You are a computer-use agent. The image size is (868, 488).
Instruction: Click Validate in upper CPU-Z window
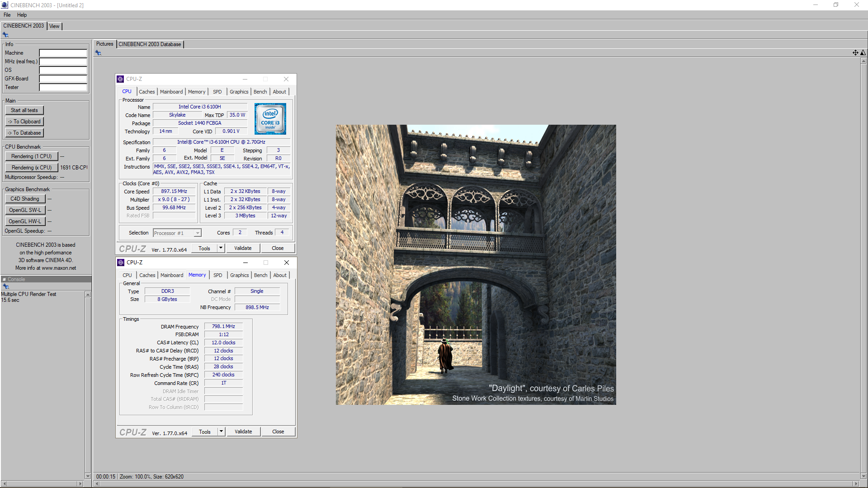pyautogui.click(x=243, y=248)
